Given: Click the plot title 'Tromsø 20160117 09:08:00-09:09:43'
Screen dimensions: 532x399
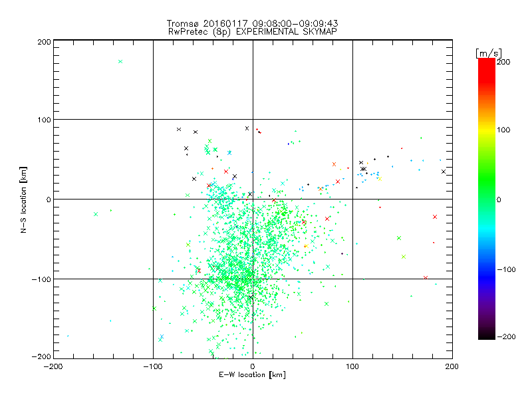Looking at the screenshot, I should pos(252,23).
